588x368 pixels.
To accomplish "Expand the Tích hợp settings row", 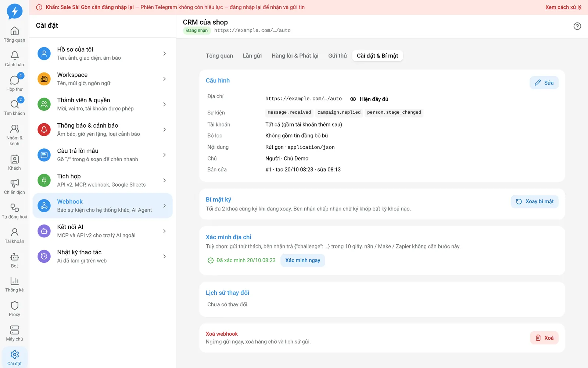I will click(x=103, y=180).
